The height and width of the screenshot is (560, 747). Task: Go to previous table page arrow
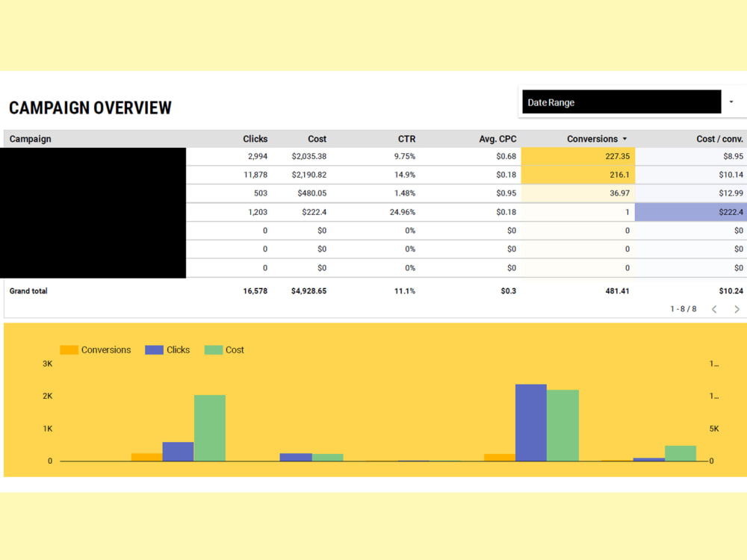pyautogui.click(x=714, y=309)
